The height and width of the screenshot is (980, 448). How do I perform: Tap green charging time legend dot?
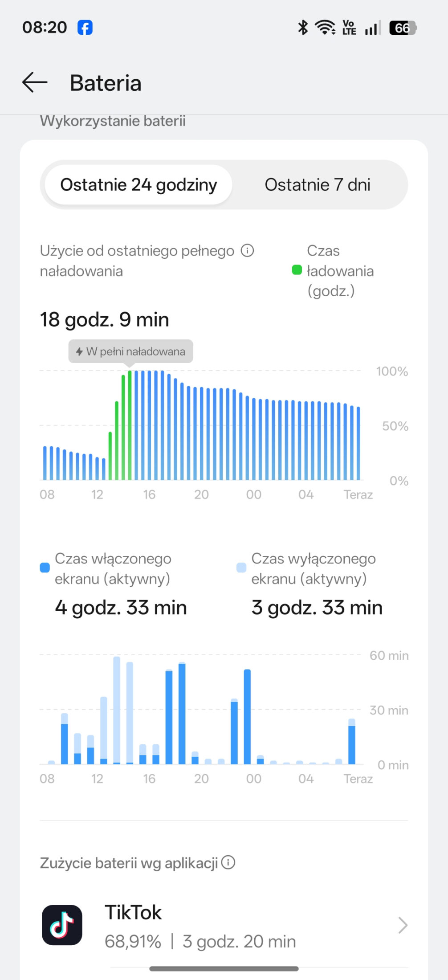(297, 270)
